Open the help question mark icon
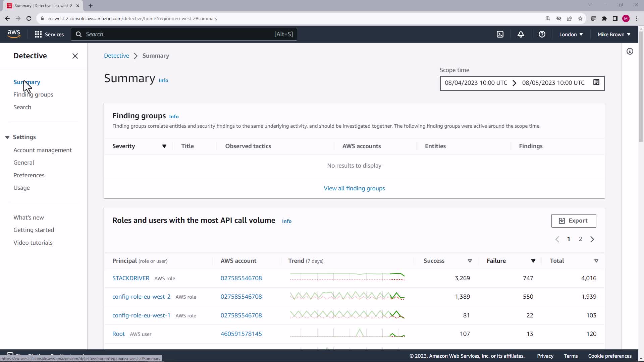 pos(542,34)
